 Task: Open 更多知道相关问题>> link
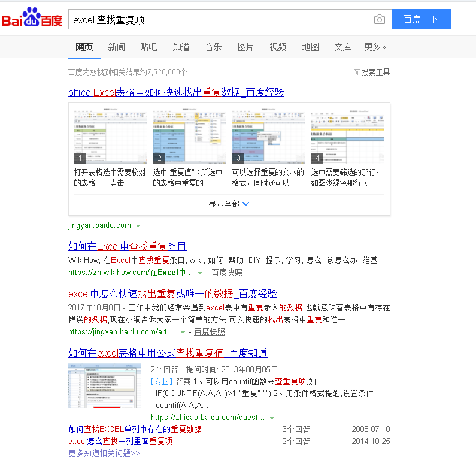coord(104,453)
